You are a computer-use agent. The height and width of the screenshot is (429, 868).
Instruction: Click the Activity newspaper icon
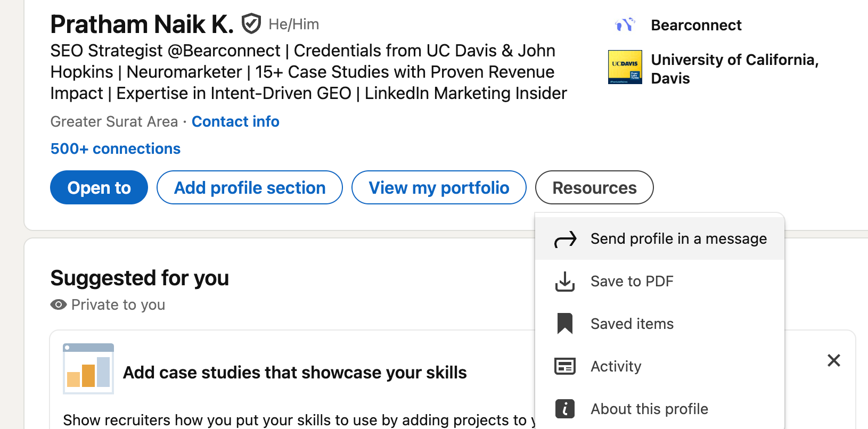(x=565, y=366)
